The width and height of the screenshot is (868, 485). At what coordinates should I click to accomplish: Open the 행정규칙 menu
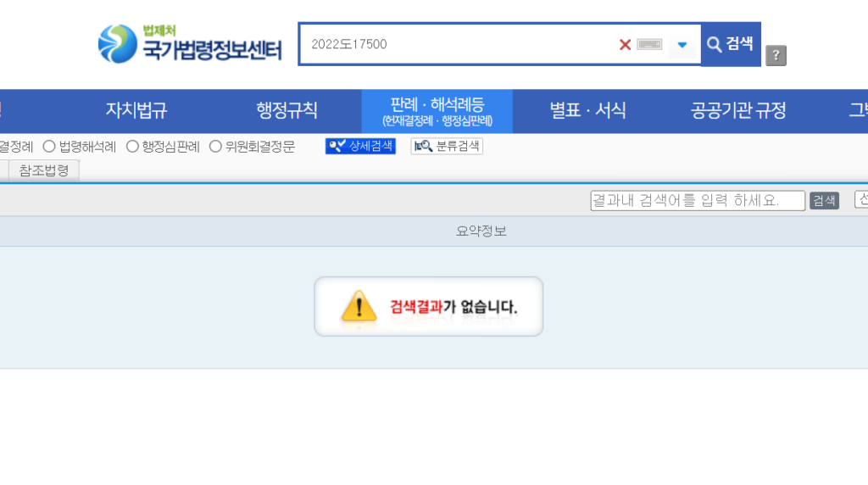coord(287,110)
